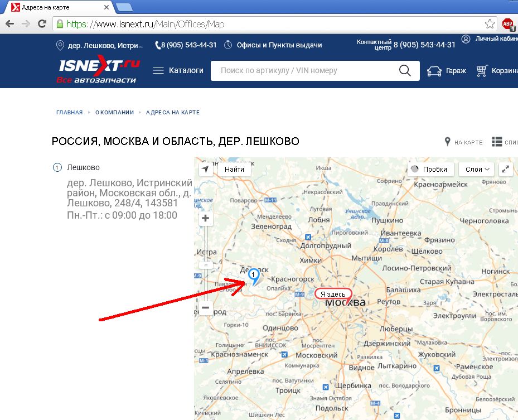The height and width of the screenshot is (420, 518).
Task: Switch to the list view icon
Action: point(497,142)
